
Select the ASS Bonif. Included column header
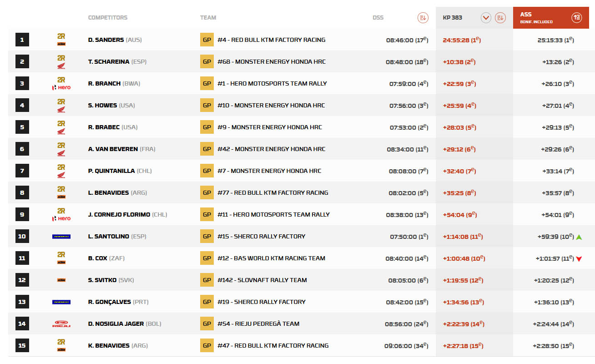click(537, 18)
